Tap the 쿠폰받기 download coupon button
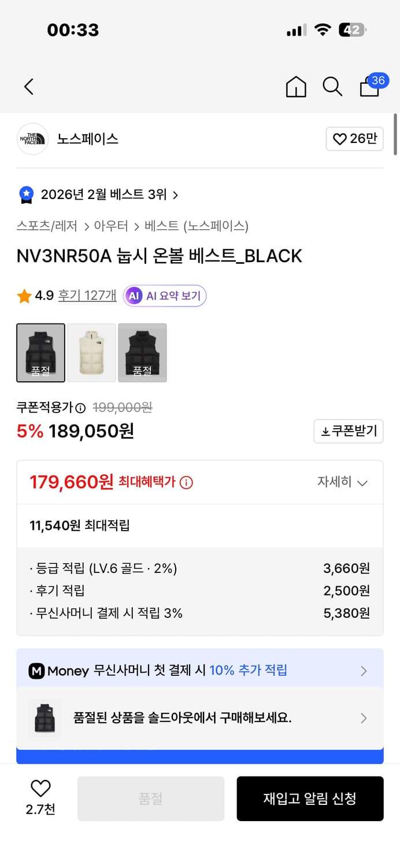Screen dimensions: 400x868 (x=348, y=431)
